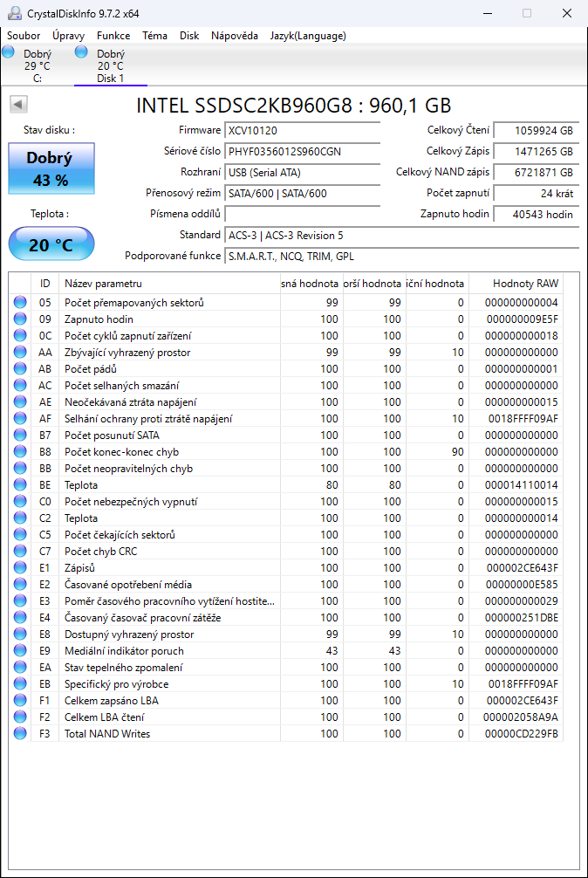This screenshot has height=878, width=588.
Task: Click status orb in row C2 Teplota
Action: (x=20, y=518)
